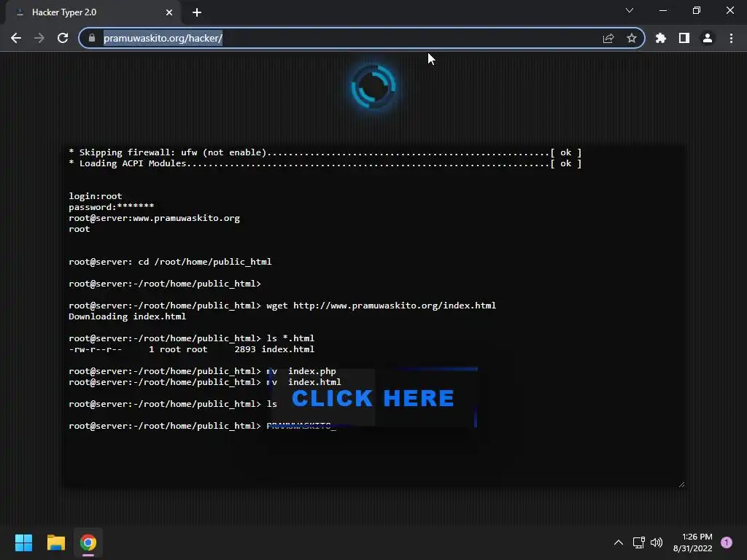Reload the Hacker Typer page
Image resolution: width=747 pixels, height=560 pixels.
click(63, 38)
